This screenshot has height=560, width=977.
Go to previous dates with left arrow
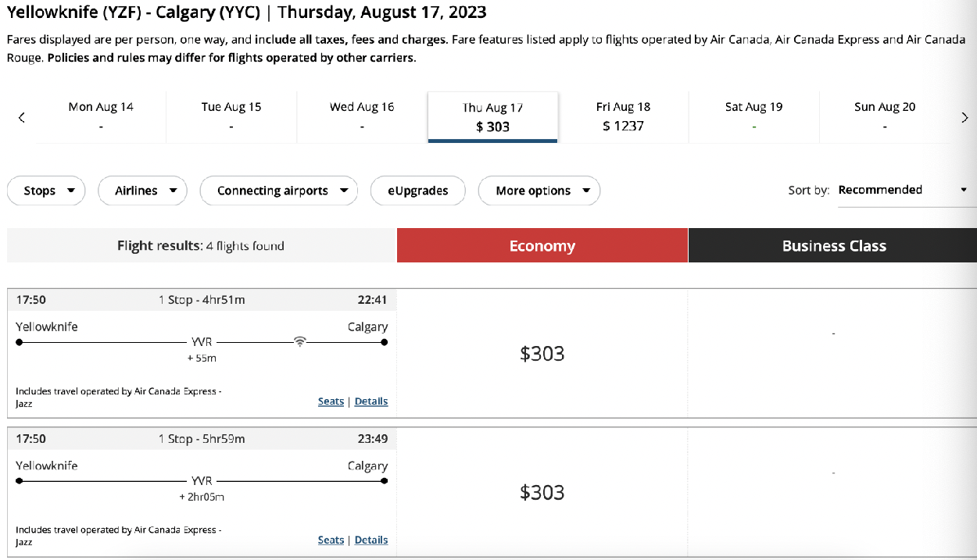coord(22,117)
